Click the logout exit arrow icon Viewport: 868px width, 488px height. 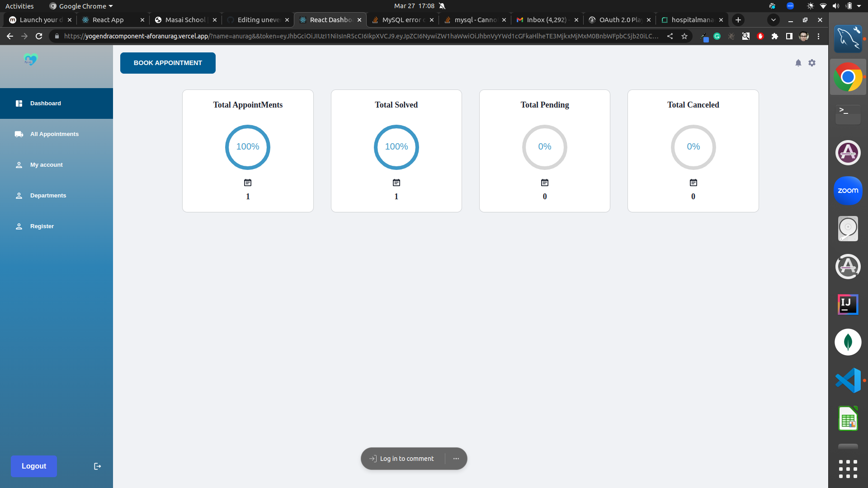(x=97, y=466)
